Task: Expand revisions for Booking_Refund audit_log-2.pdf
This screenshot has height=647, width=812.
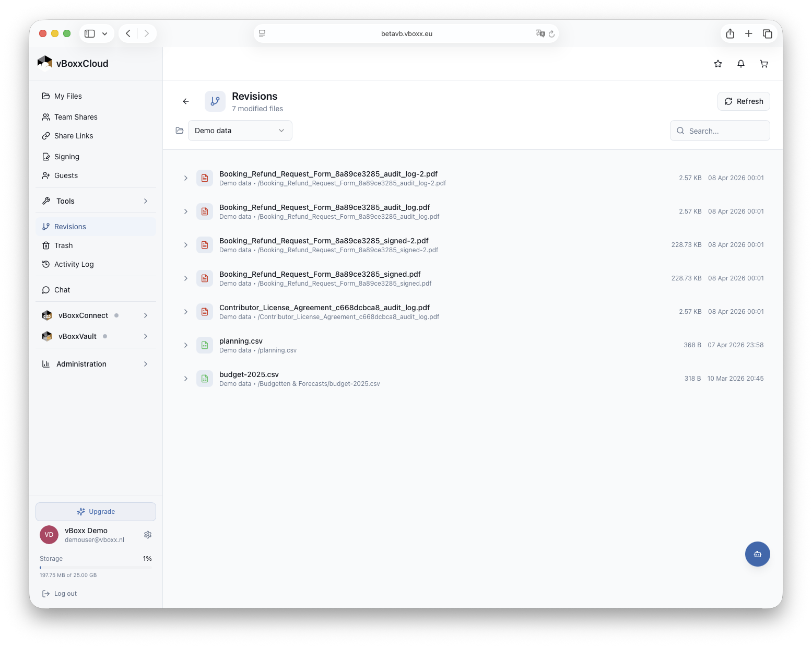Action: point(186,178)
